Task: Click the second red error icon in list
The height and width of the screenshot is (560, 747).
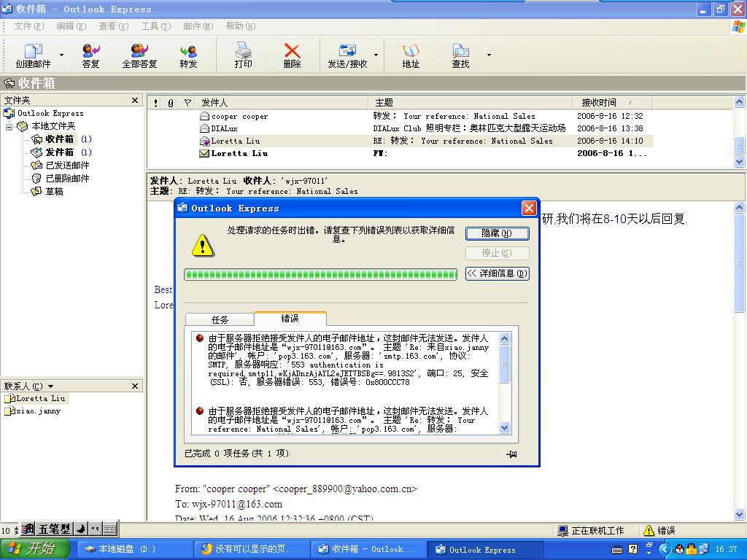Action: 200,411
